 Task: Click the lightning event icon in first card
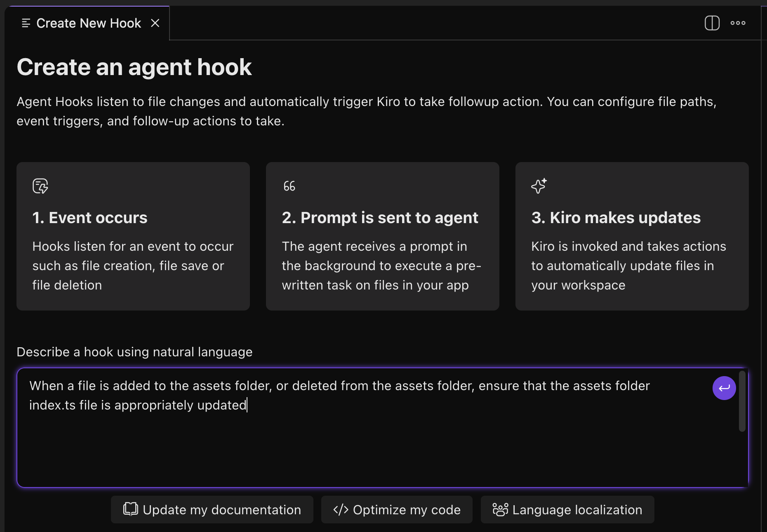click(40, 186)
